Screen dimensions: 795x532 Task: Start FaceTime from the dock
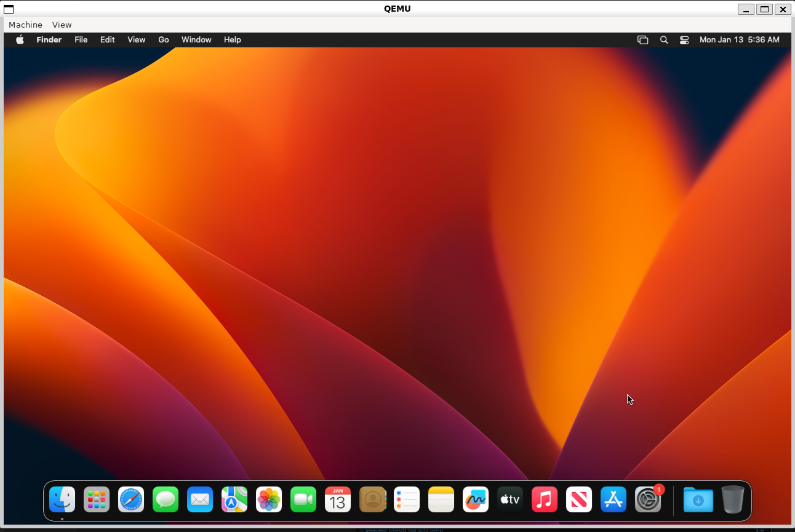(x=303, y=499)
